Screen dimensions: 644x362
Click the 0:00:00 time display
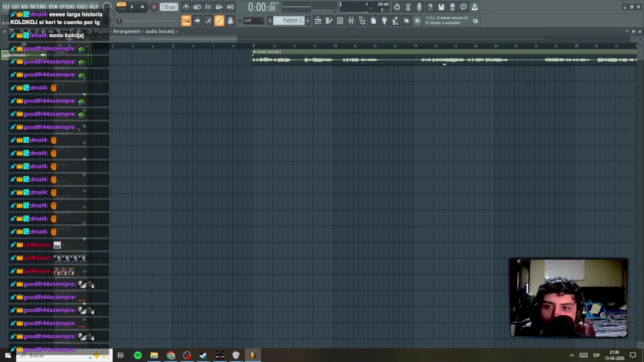coord(262,8)
